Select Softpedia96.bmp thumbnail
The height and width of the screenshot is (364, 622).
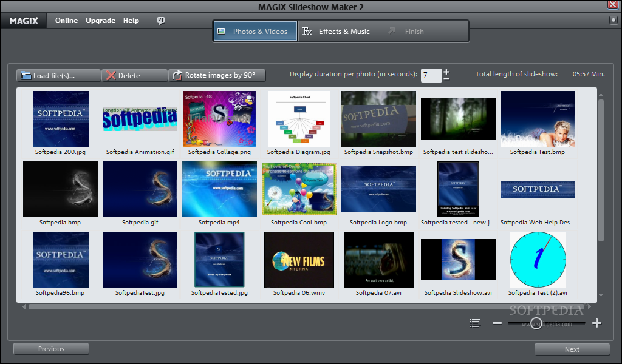tap(61, 260)
